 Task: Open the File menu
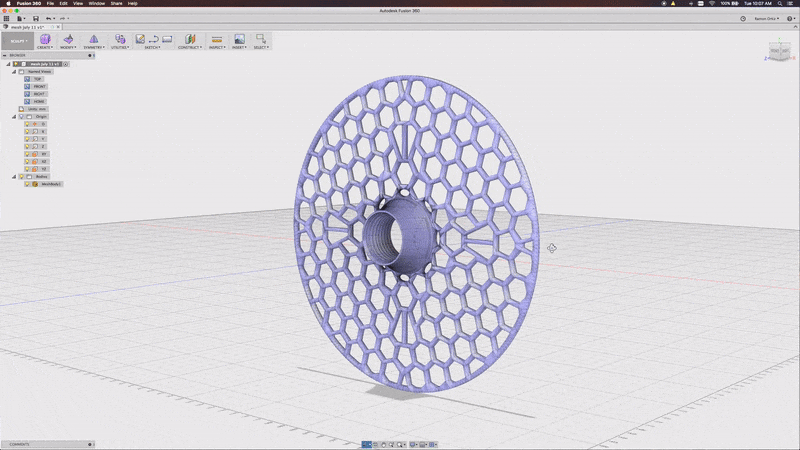click(50, 3)
